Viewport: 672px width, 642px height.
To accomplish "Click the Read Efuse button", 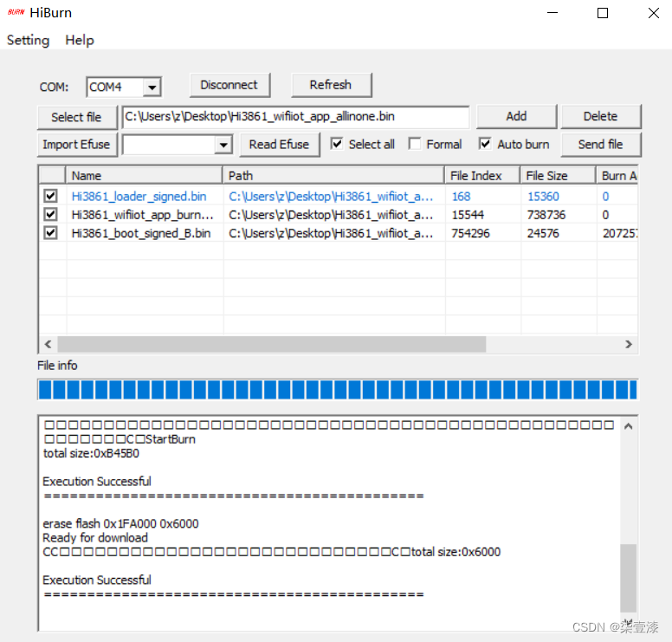I will point(280,145).
